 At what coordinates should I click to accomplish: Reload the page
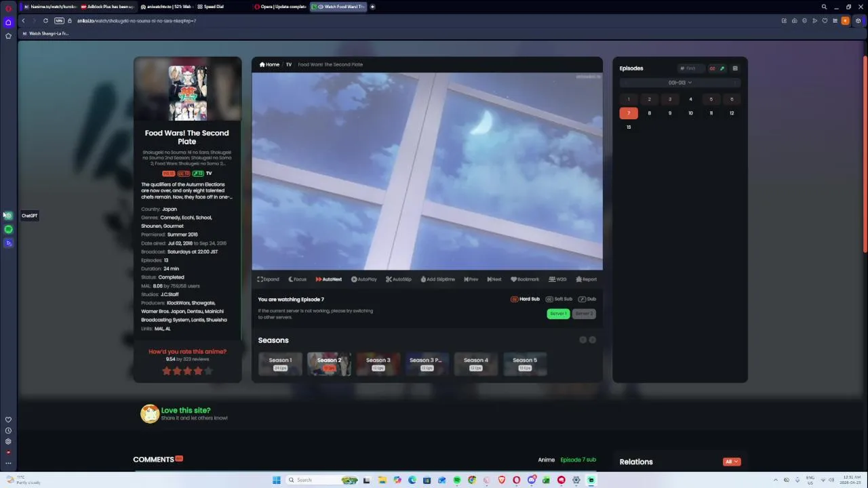(45, 21)
